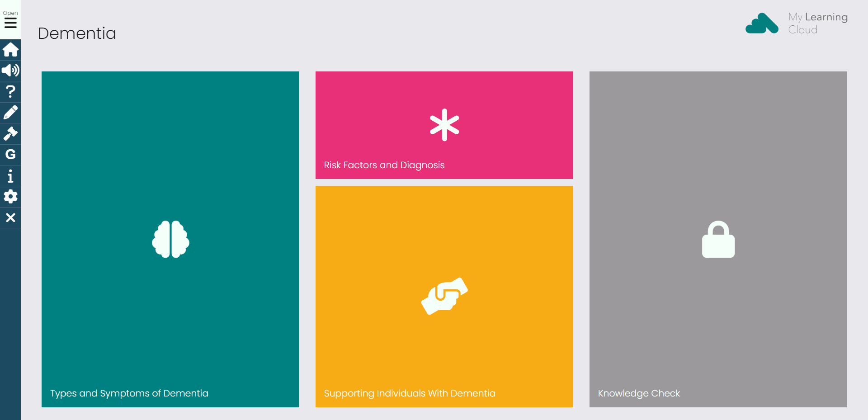Toggle audio with the speaker icon
The image size is (868, 420).
click(10, 71)
